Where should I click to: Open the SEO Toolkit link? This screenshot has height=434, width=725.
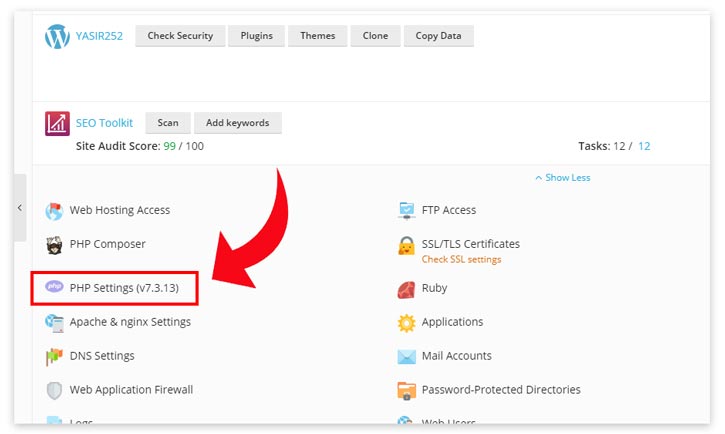click(x=104, y=123)
